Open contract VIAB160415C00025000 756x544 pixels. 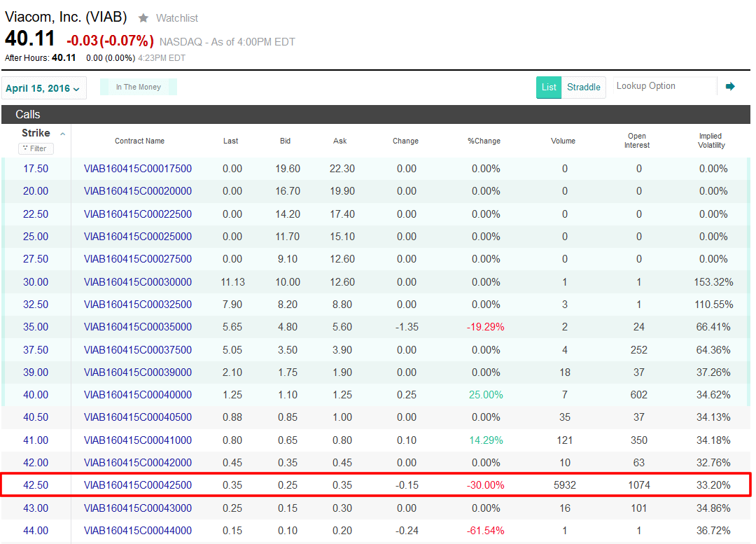pyautogui.click(x=138, y=237)
